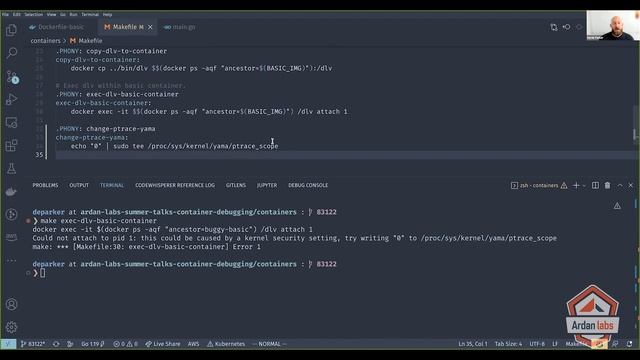Click UTF-8 encoding in status bar

coord(537,344)
